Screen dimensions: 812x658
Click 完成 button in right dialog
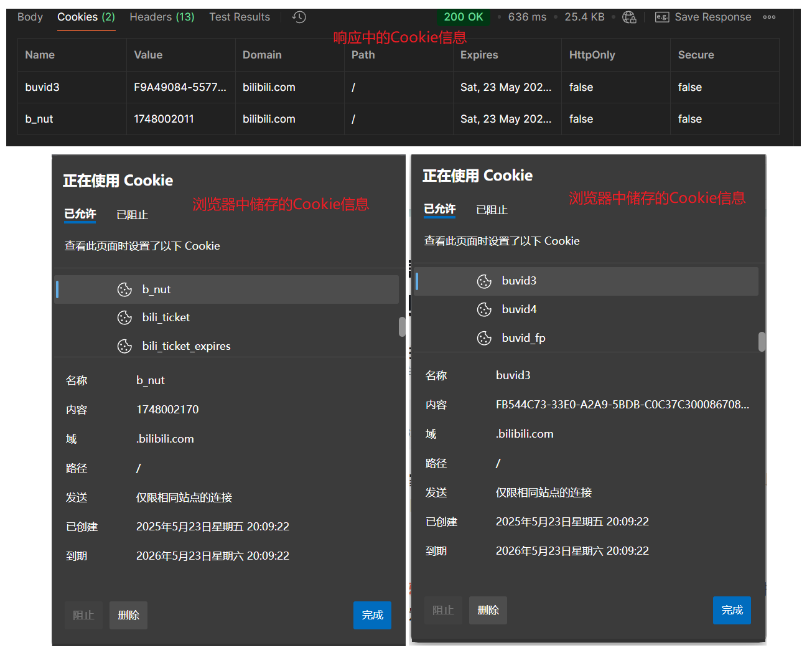coord(732,610)
